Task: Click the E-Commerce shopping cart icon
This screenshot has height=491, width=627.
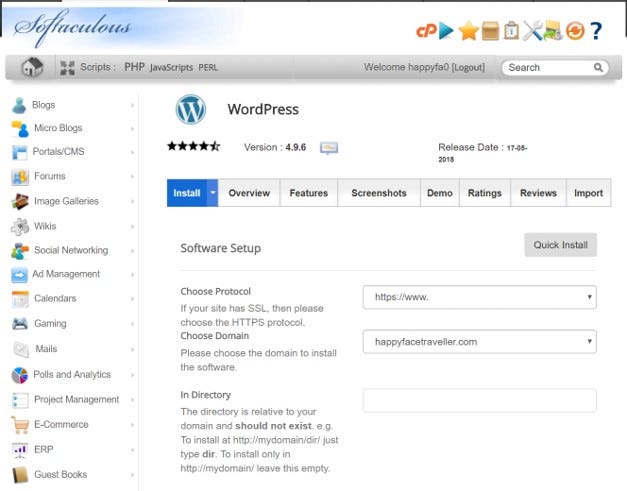Action: [20, 425]
